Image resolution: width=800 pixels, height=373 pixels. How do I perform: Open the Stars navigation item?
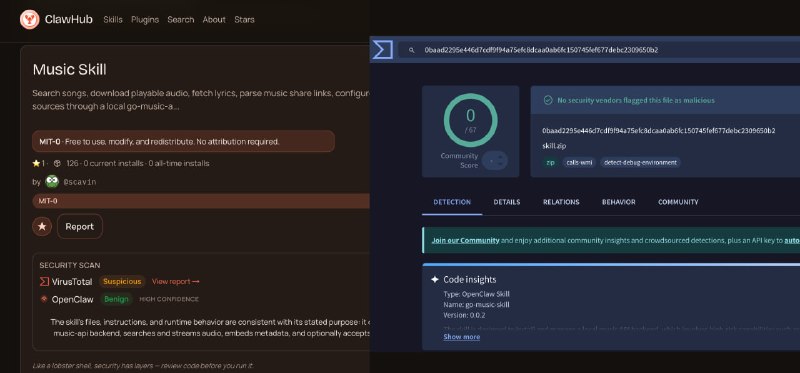244,19
